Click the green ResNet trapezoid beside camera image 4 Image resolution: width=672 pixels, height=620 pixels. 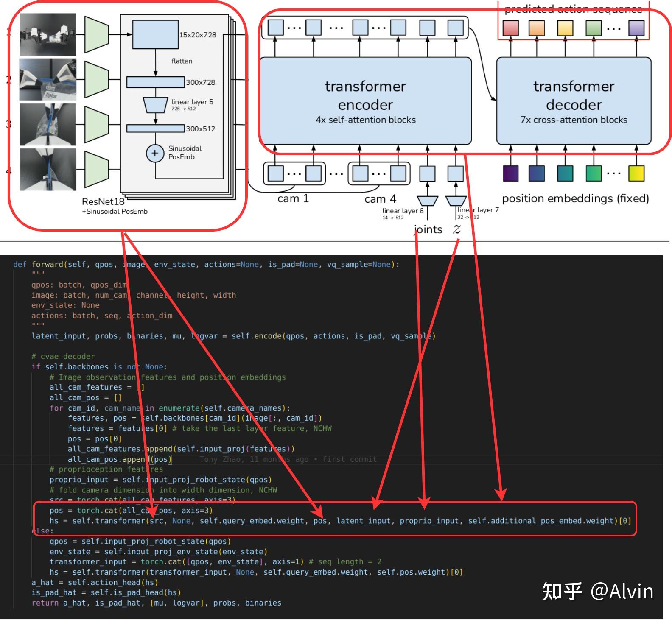pyautogui.click(x=97, y=169)
